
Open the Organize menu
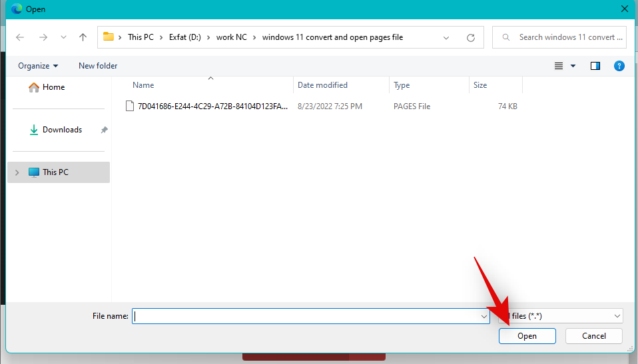click(38, 66)
